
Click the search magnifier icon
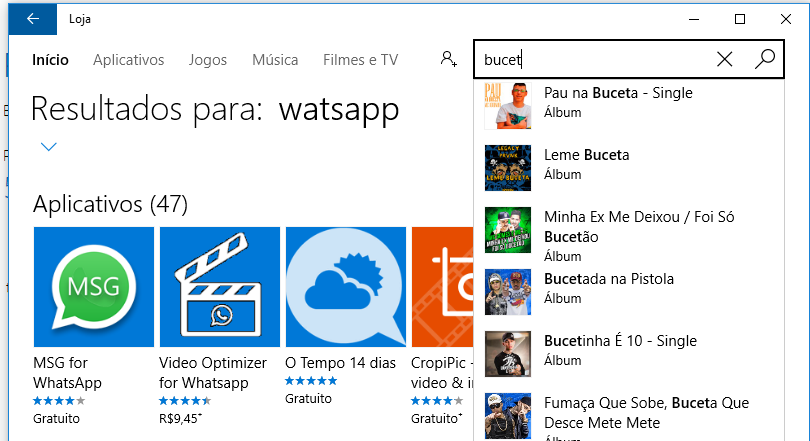point(765,59)
